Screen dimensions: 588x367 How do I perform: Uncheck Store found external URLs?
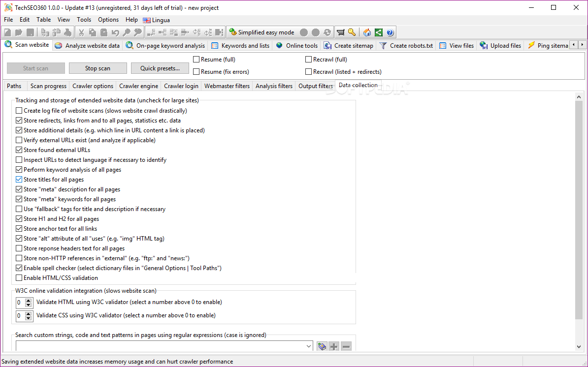pos(19,150)
